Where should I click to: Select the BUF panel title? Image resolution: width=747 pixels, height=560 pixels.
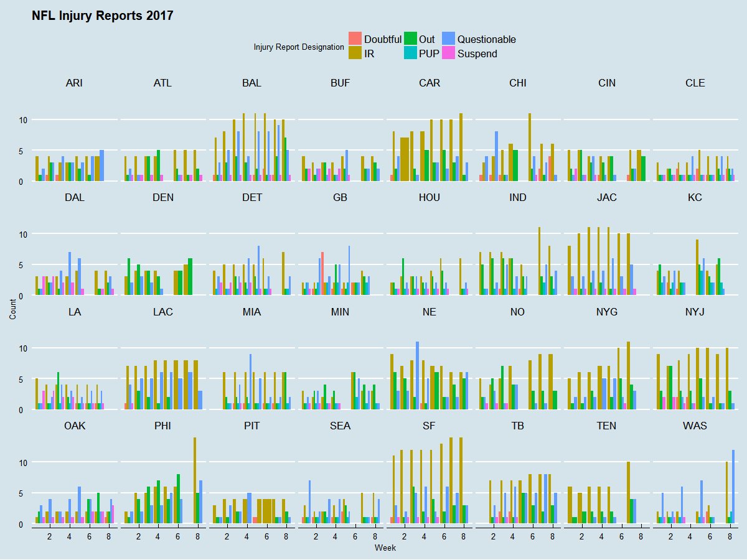341,83
